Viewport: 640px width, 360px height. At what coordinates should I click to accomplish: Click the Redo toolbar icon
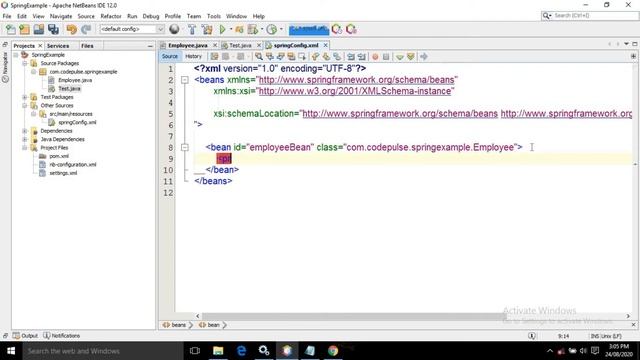pos(86,29)
